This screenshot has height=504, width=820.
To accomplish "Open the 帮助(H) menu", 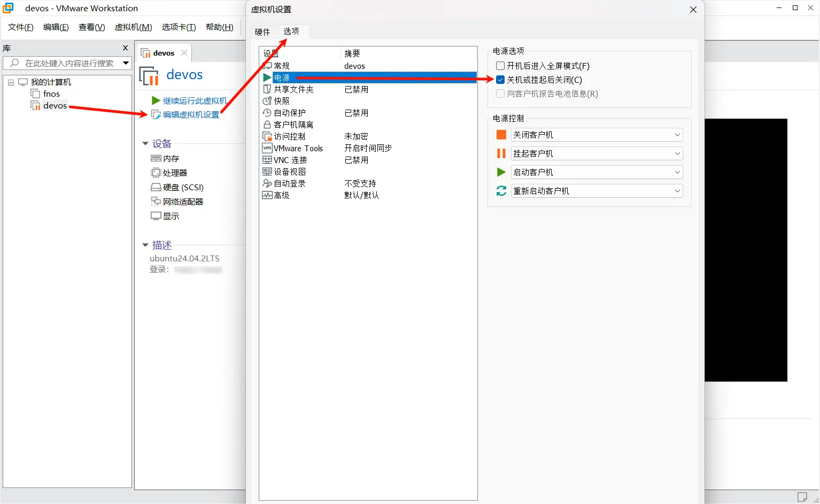I will (220, 27).
